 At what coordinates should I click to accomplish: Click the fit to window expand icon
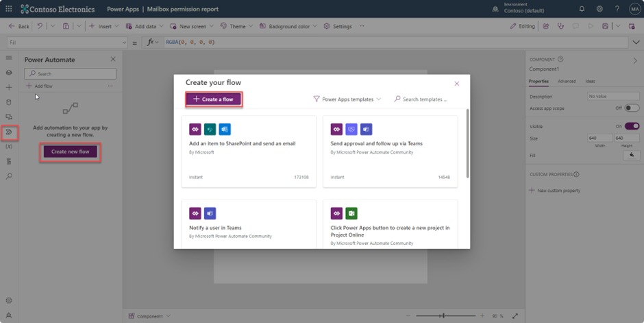click(515, 315)
